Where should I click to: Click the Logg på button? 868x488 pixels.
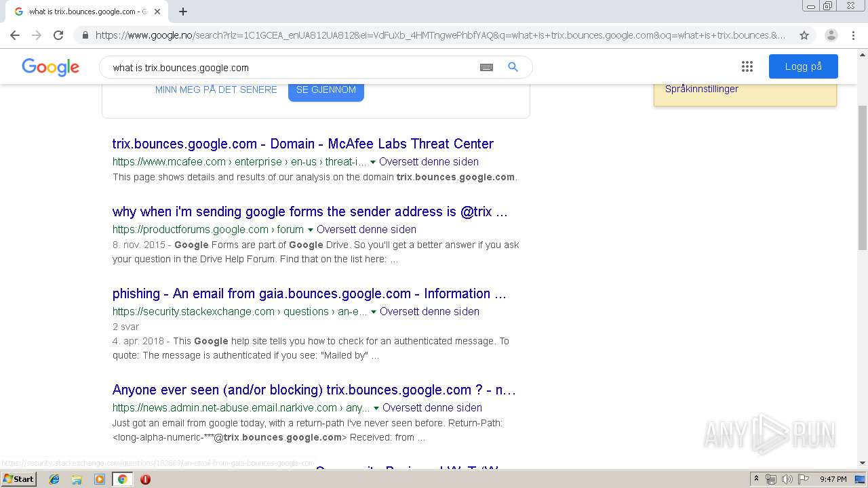804,66
